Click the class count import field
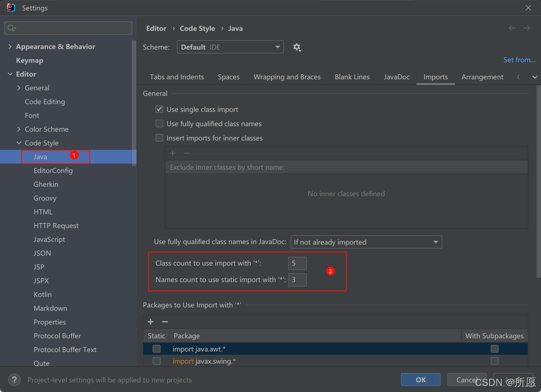This screenshot has height=392, width=541. pyautogui.click(x=297, y=263)
